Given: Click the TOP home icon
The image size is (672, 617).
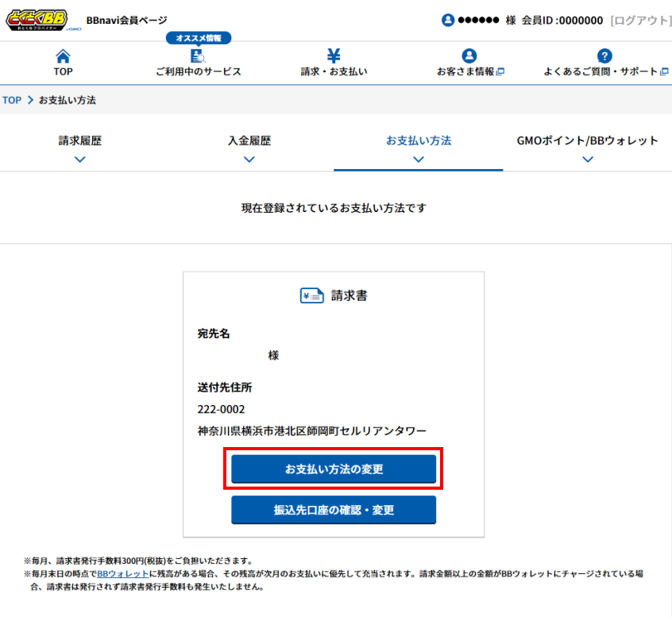Looking at the screenshot, I should pos(63,56).
